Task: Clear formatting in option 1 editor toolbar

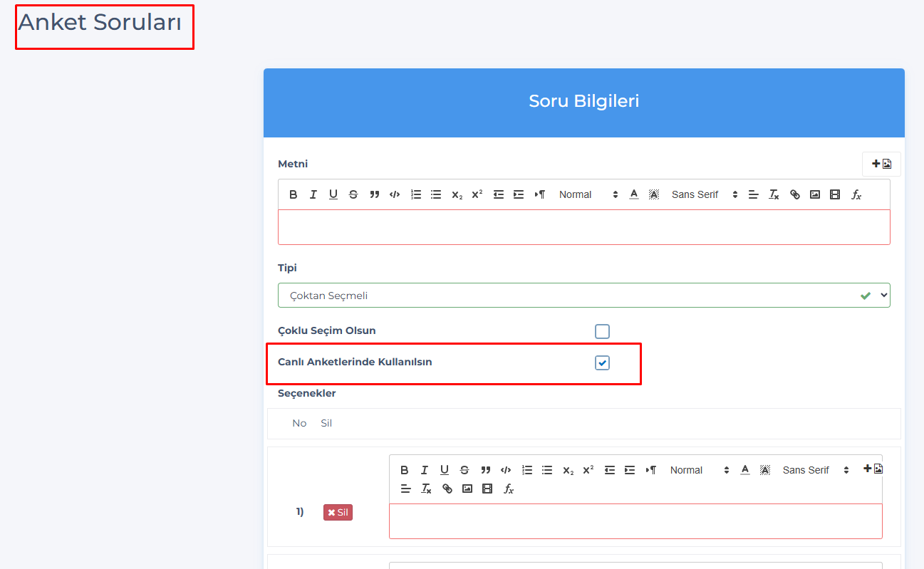Action: [426, 489]
